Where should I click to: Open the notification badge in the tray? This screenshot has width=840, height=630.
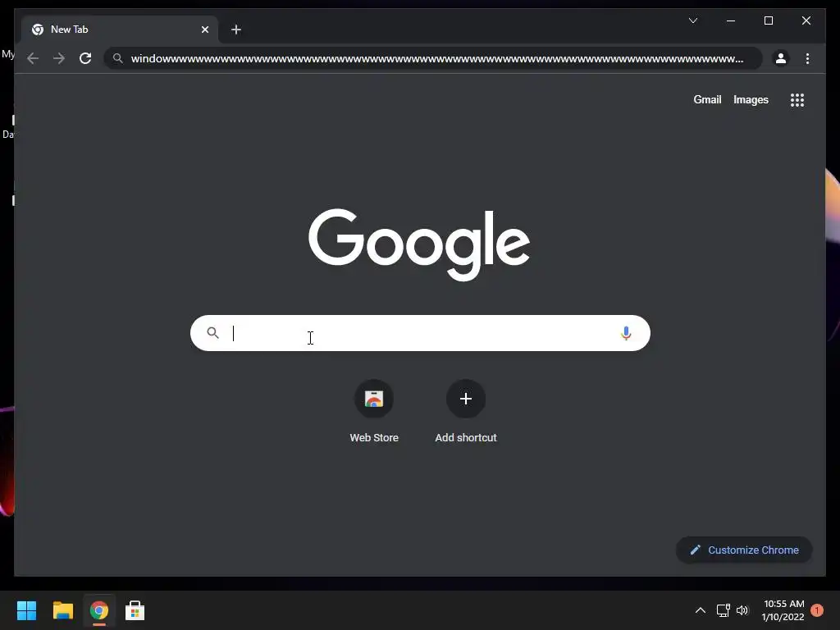tap(817, 610)
